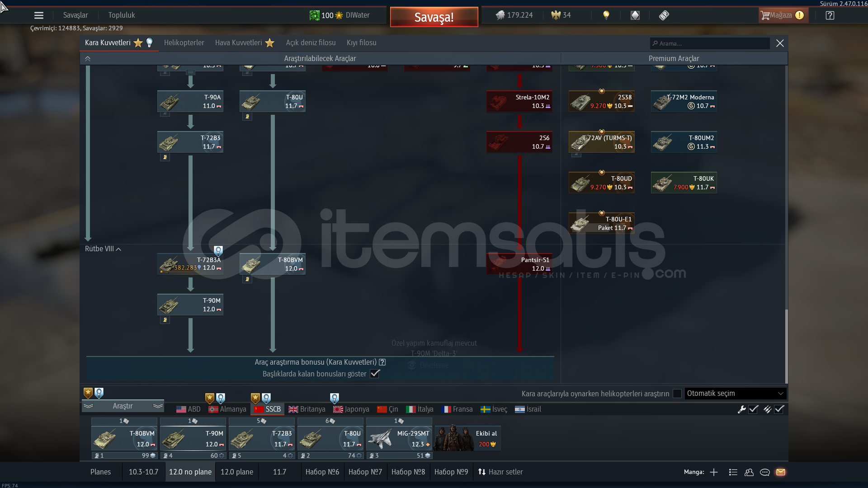Screen dimensions: 868x488
Task: Expand Araştır left chevron
Action: click(x=89, y=406)
